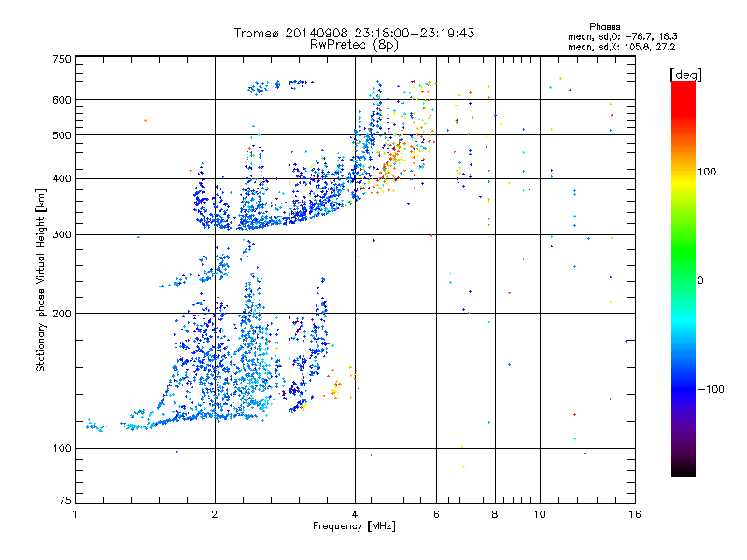Click x-axis tick label '2'
This screenshot has width=747, height=560.
point(215,514)
